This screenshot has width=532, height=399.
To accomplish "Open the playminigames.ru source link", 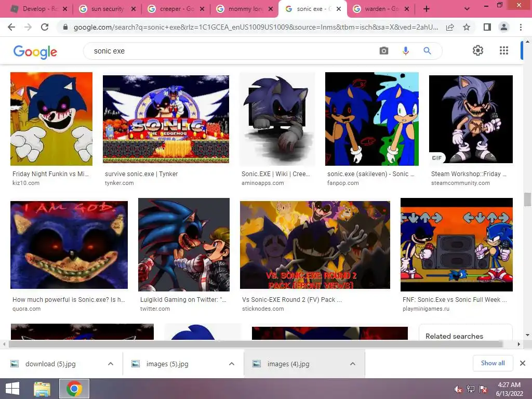I will point(426,309).
